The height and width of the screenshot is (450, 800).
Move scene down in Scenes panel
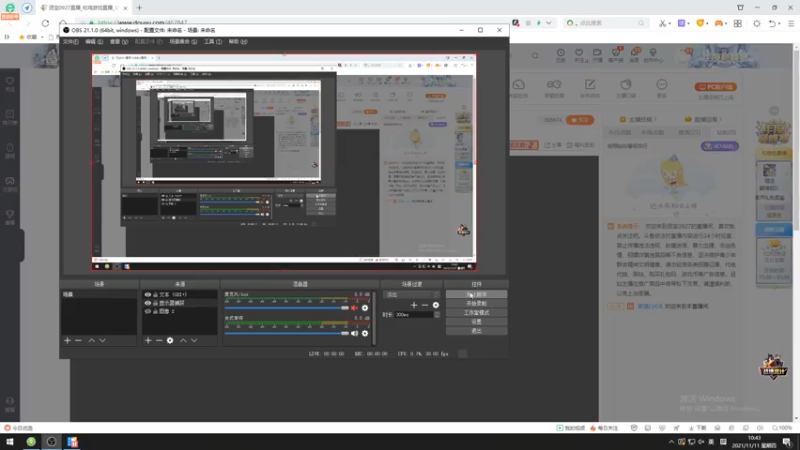[103, 340]
